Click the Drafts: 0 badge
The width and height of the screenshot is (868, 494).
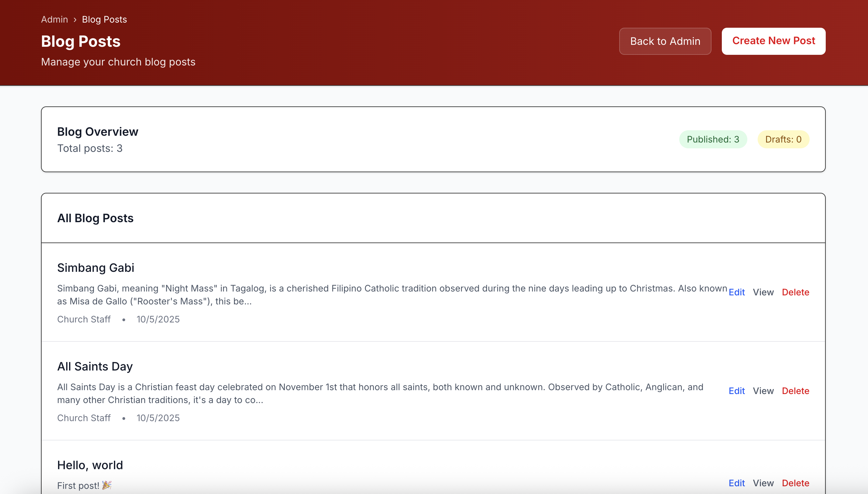tap(783, 139)
